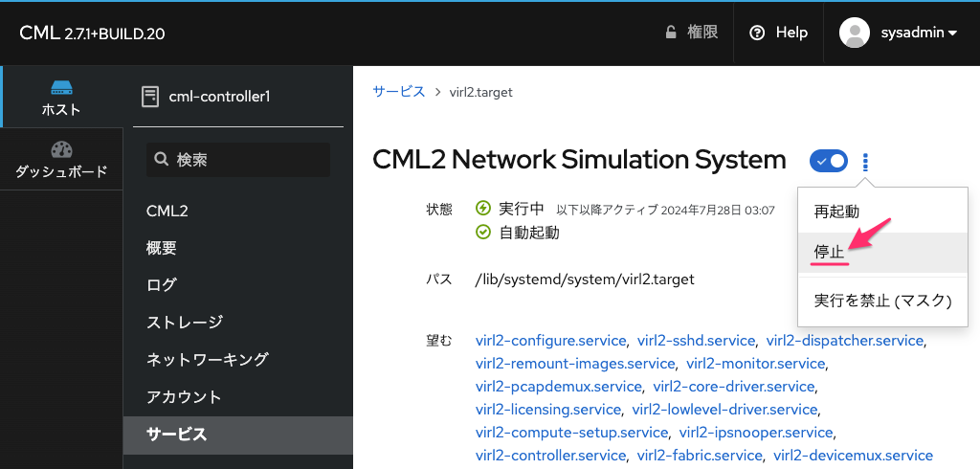Open the virl2-ipsnooper.service link
The height and width of the screenshot is (469, 980).
point(756,433)
